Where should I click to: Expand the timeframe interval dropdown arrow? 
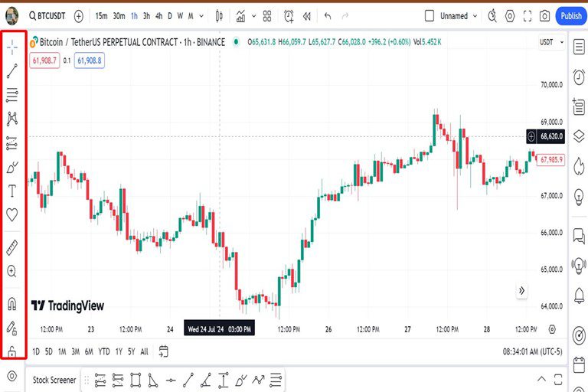(x=201, y=16)
